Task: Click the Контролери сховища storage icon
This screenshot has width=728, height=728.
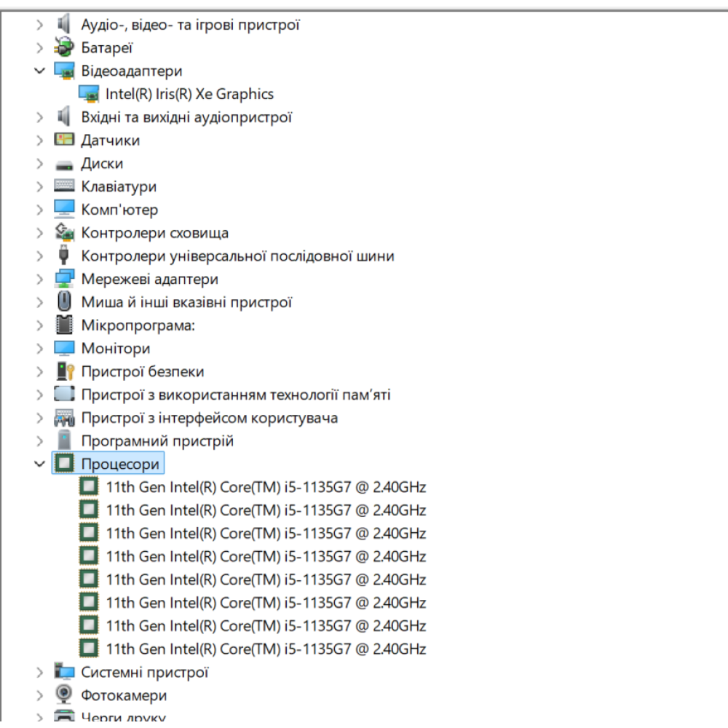Action: pyautogui.click(x=64, y=233)
